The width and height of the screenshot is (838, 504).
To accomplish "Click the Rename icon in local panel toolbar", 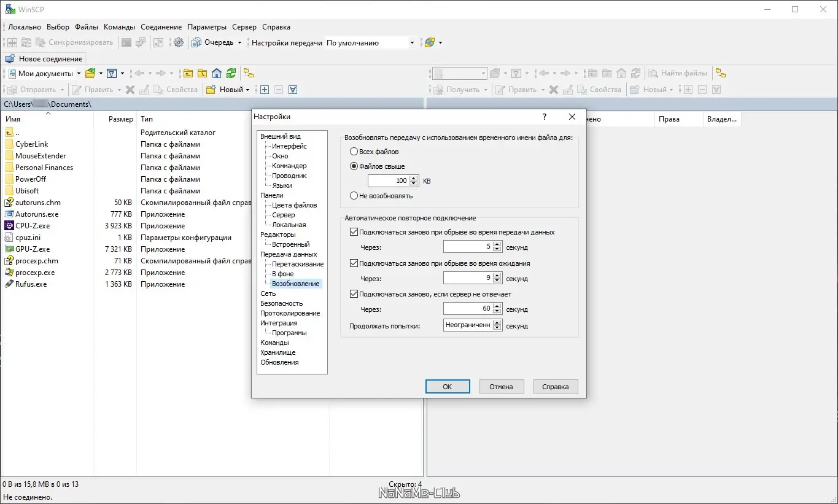I will (x=144, y=90).
